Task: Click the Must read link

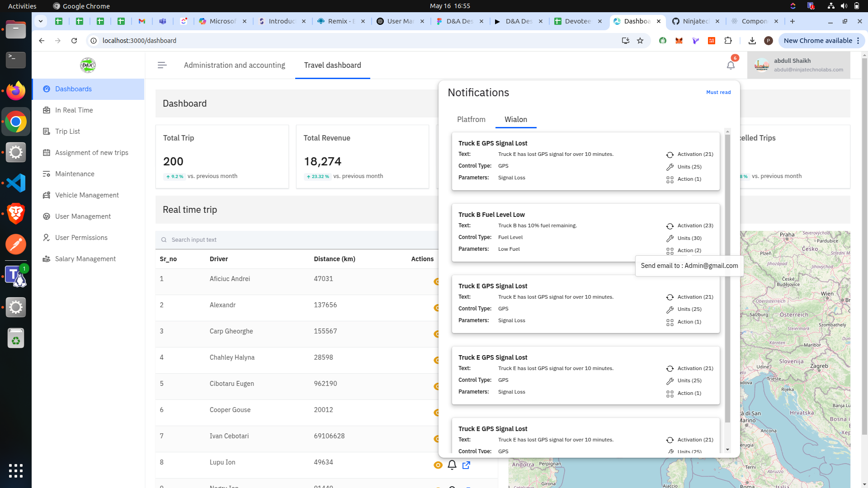Action: pyautogui.click(x=718, y=92)
